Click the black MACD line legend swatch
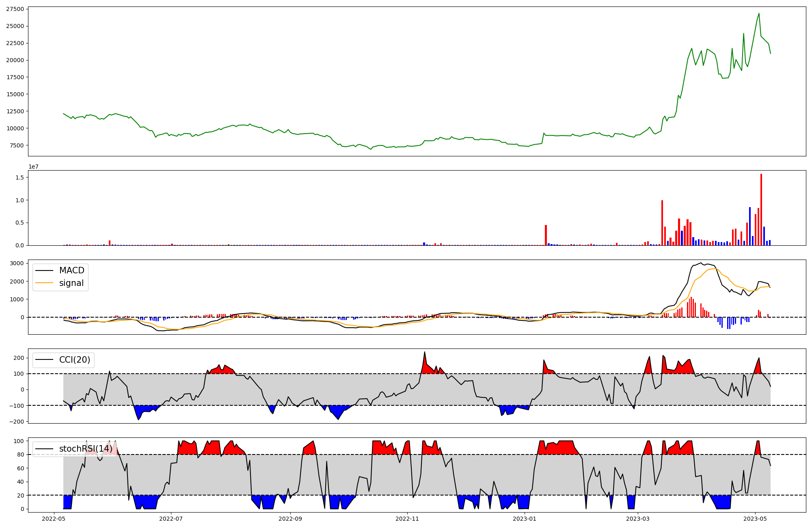 [44, 270]
